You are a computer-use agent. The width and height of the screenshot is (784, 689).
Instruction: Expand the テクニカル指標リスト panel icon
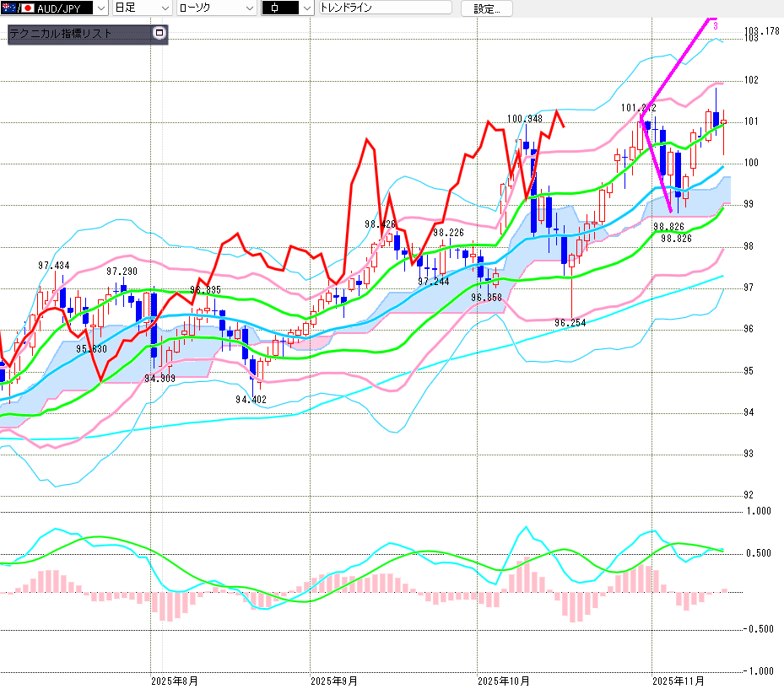click(160, 35)
